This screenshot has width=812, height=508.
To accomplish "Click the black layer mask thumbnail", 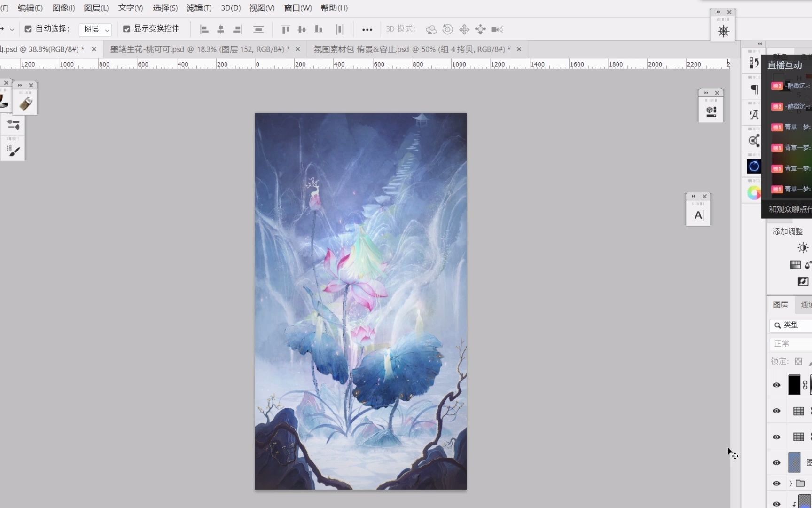I will click(794, 385).
